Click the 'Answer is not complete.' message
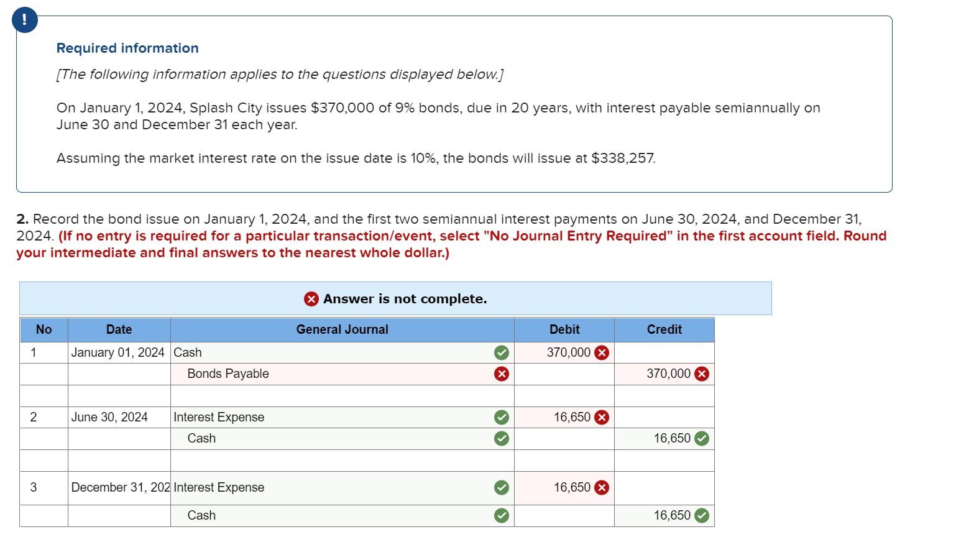This screenshot has width=961, height=560. click(405, 299)
